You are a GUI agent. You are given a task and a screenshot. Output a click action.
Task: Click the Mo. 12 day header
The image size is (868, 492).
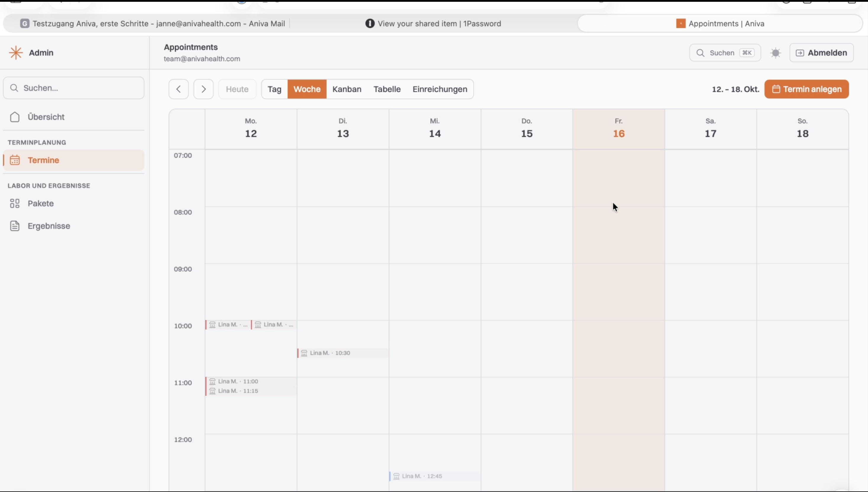tap(251, 129)
